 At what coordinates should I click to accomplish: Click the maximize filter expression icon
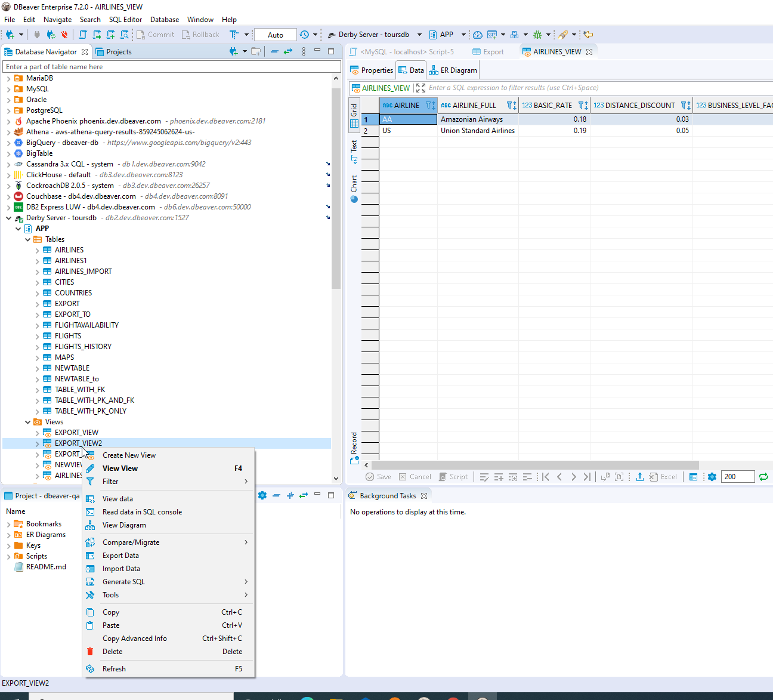coord(421,88)
